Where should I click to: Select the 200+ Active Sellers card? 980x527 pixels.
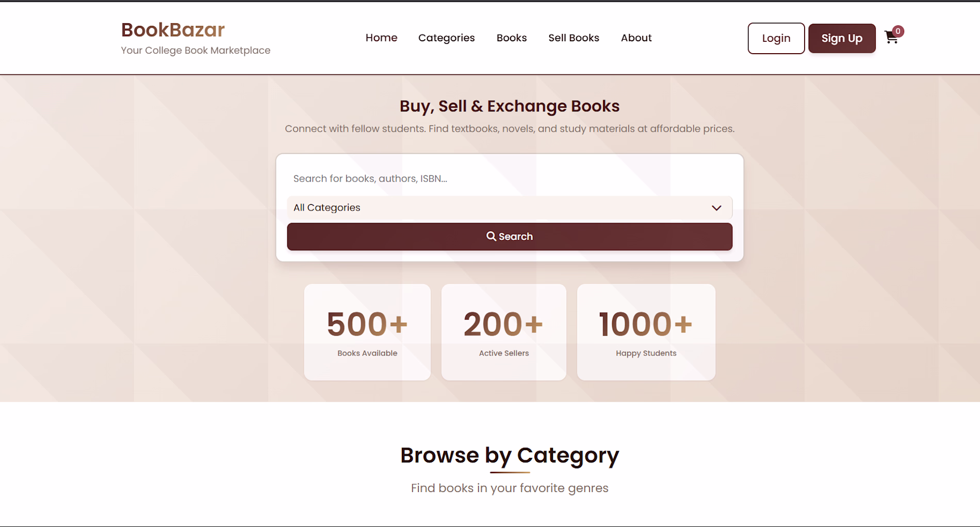(503, 332)
